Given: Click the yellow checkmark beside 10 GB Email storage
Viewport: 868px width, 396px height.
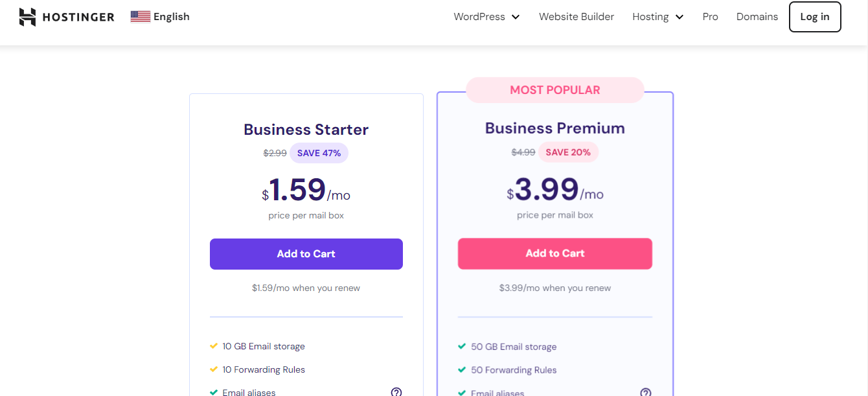Looking at the screenshot, I should (x=214, y=346).
